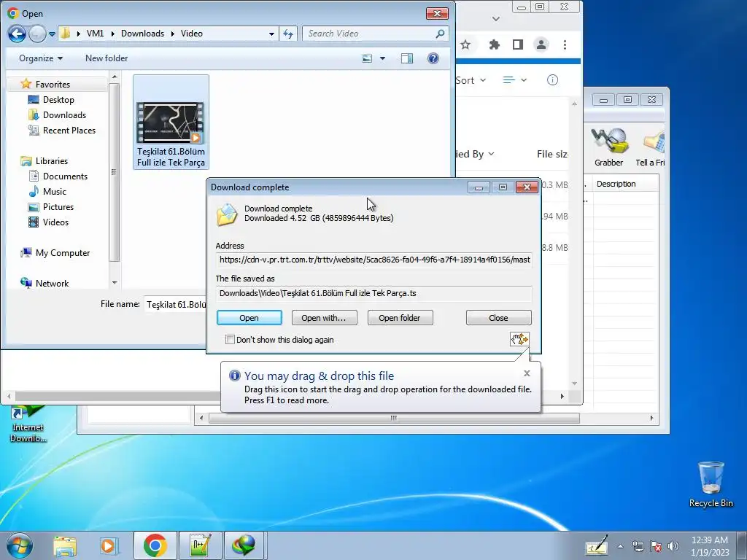Dismiss the drag & drop tooltip balloon

pyautogui.click(x=527, y=373)
